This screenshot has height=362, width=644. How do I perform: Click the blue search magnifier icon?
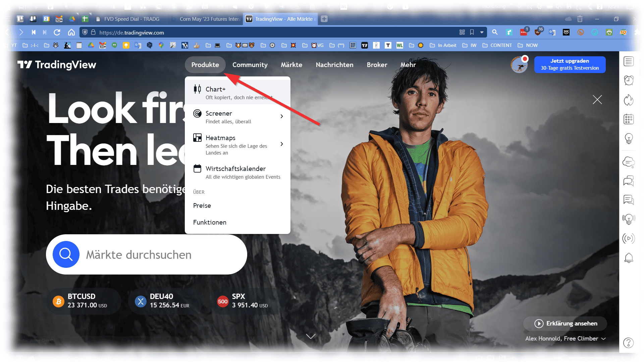tap(66, 254)
